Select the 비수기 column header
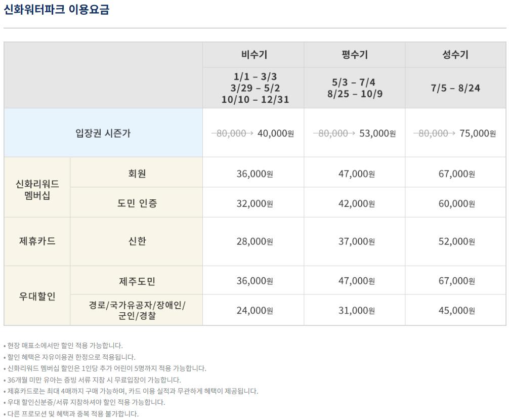This screenshot has height=420, width=509. click(x=253, y=55)
